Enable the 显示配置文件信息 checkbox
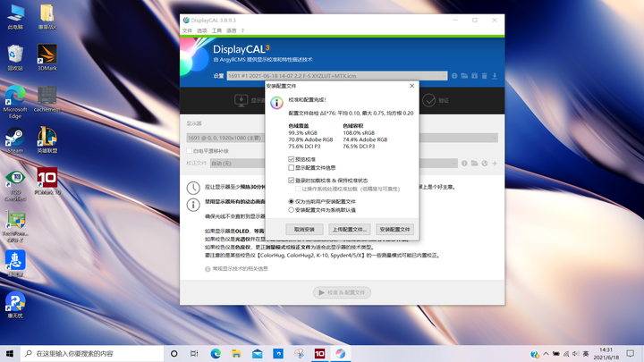Image resolution: width=644 pixels, height=362 pixels. coord(291,167)
